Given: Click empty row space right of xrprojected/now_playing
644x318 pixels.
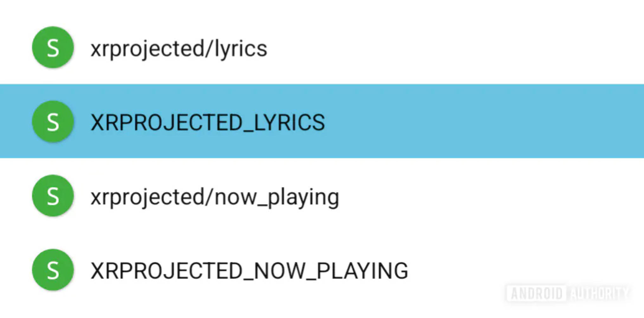Looking at the screenshot, I should click(475, 196).
